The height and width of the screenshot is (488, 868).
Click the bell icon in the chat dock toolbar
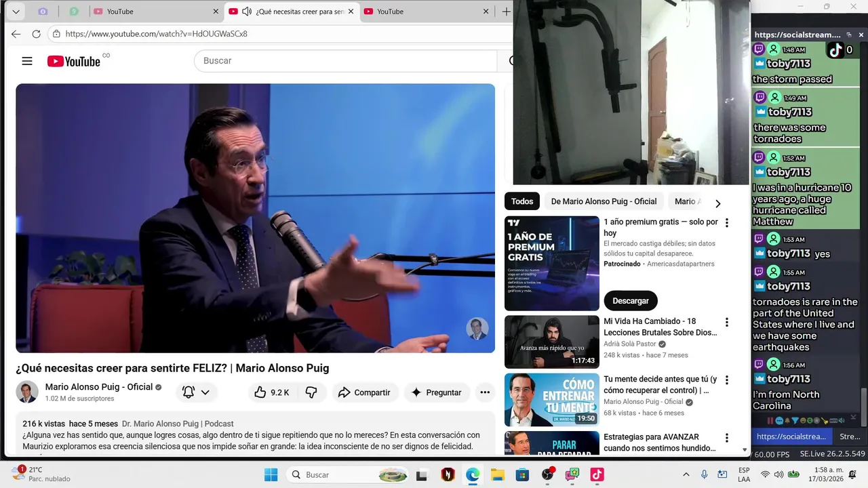click(787, 421)
